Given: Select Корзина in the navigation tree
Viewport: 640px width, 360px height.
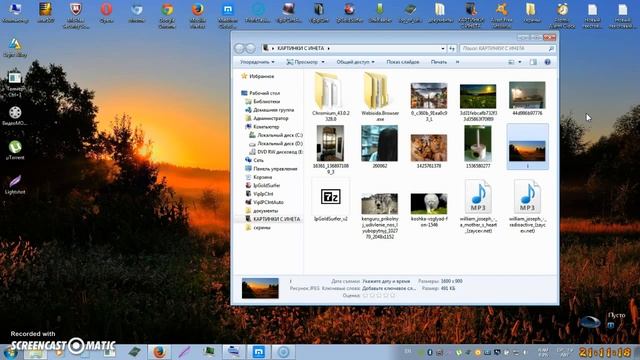Looking at the screenshot, I should tap(258, 177).
